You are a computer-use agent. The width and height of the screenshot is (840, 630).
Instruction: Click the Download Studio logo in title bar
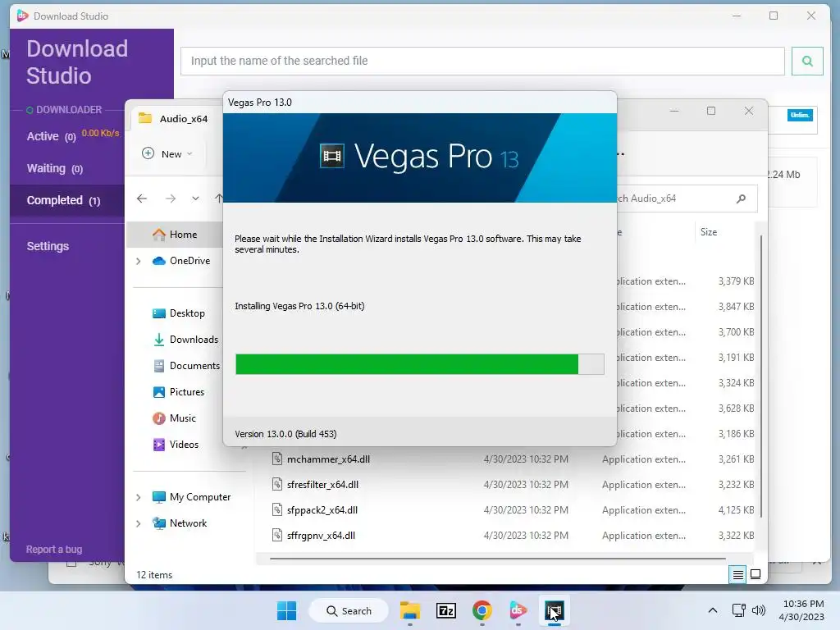[x=22, y=16]
